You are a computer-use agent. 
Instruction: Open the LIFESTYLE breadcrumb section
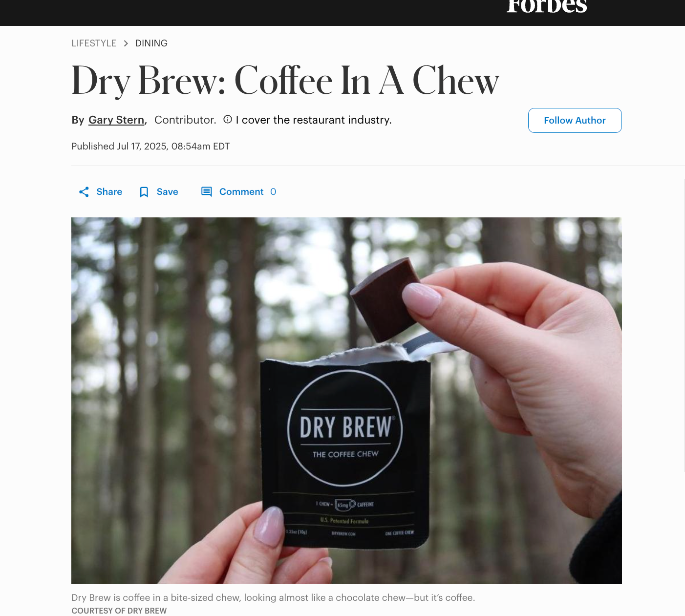tap(94, 43)
